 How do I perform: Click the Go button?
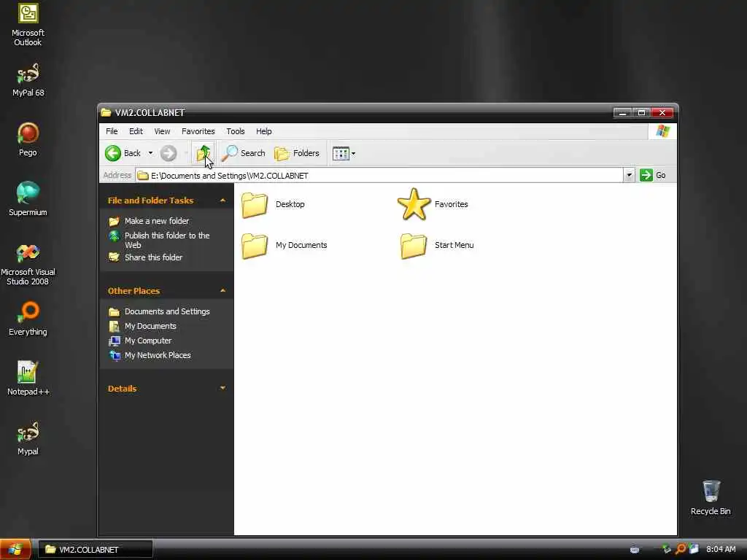(653, 175)
